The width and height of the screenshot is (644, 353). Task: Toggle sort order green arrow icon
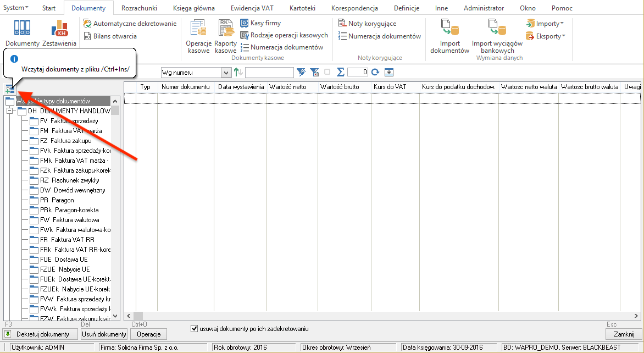click(238, 72)
